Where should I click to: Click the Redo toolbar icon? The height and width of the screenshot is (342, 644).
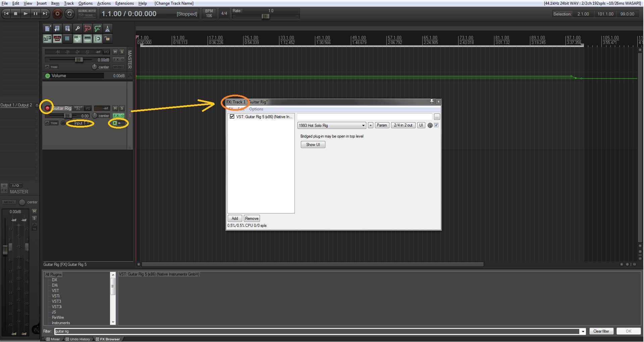[98, 29]
